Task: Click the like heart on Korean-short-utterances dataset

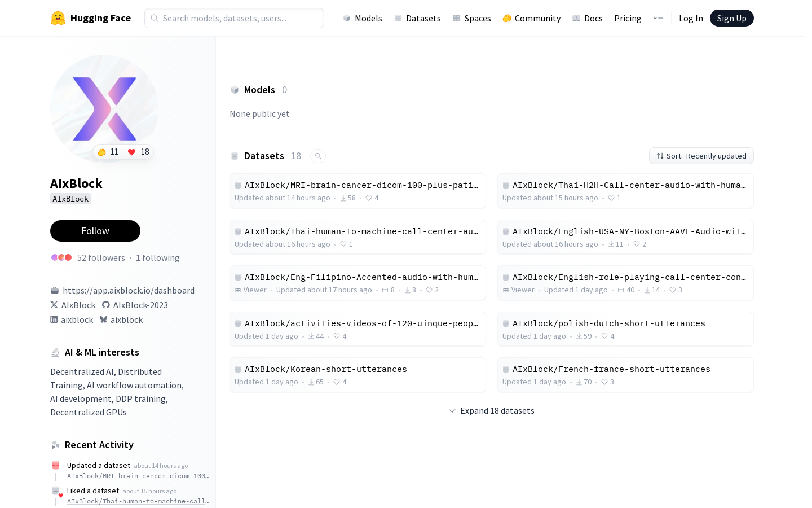Action: tap(337, 382)
